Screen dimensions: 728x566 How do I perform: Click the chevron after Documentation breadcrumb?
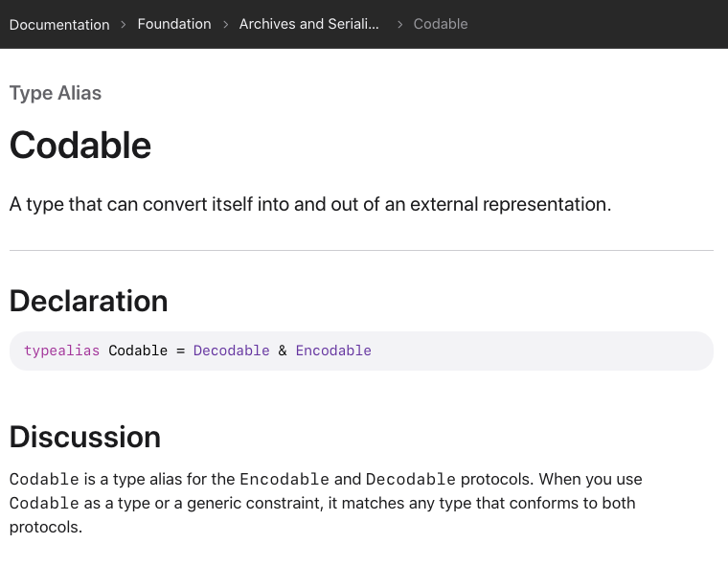pos(124,24)
